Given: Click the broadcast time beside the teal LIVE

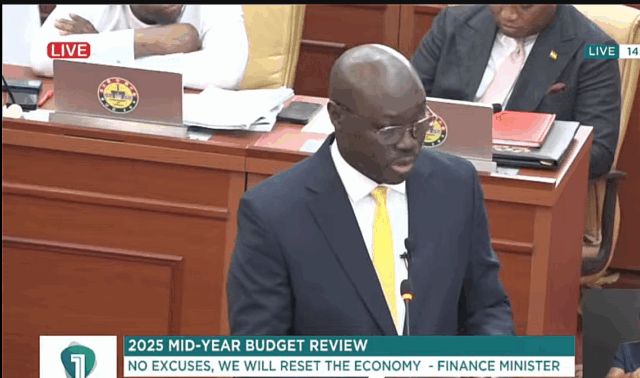Looking at the screenshot, I should coord(633,51).
